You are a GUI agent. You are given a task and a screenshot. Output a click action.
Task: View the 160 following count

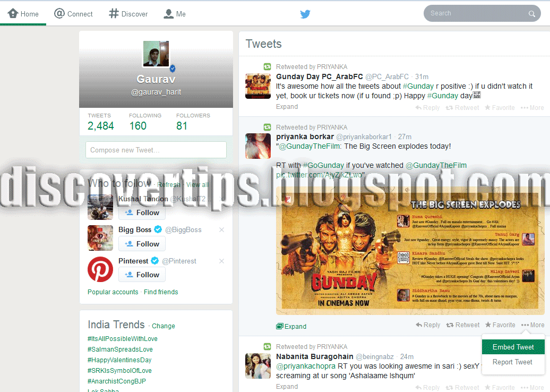tap(144, 122)
